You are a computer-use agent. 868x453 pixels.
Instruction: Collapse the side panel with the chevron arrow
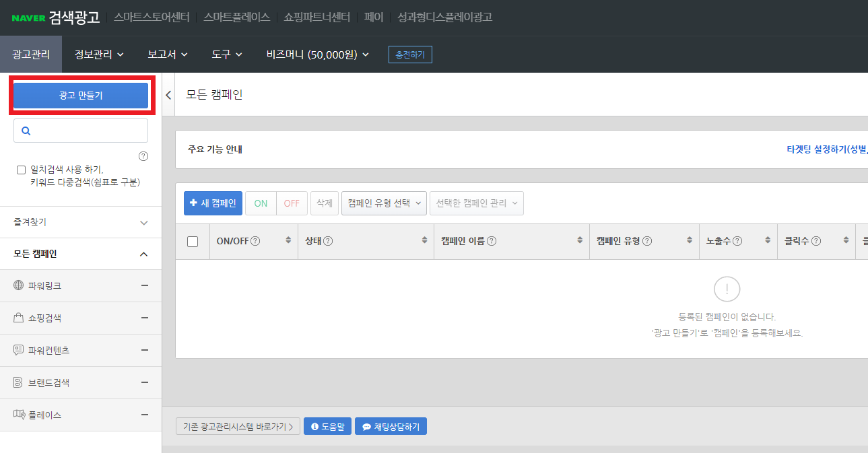click(168, 95)
